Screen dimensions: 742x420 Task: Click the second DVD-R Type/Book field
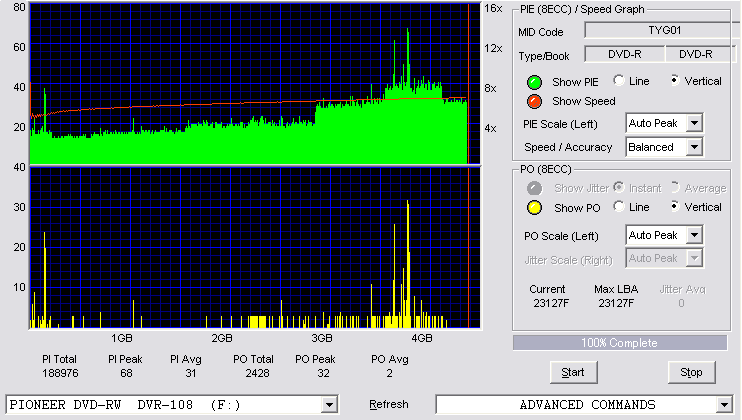click(700, 54)
